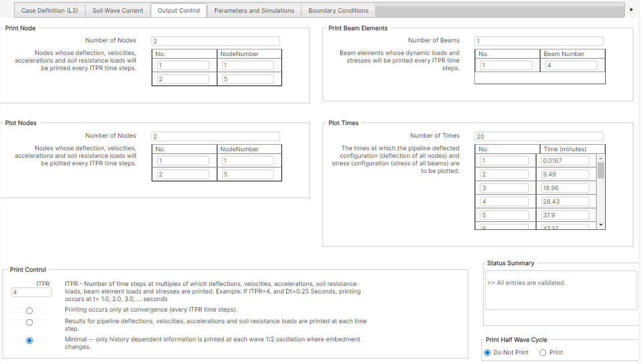Edit NodeNumber 5 in the Print Node table
Viewport: 643px width, 364px height.
click(x=249, y=78)
